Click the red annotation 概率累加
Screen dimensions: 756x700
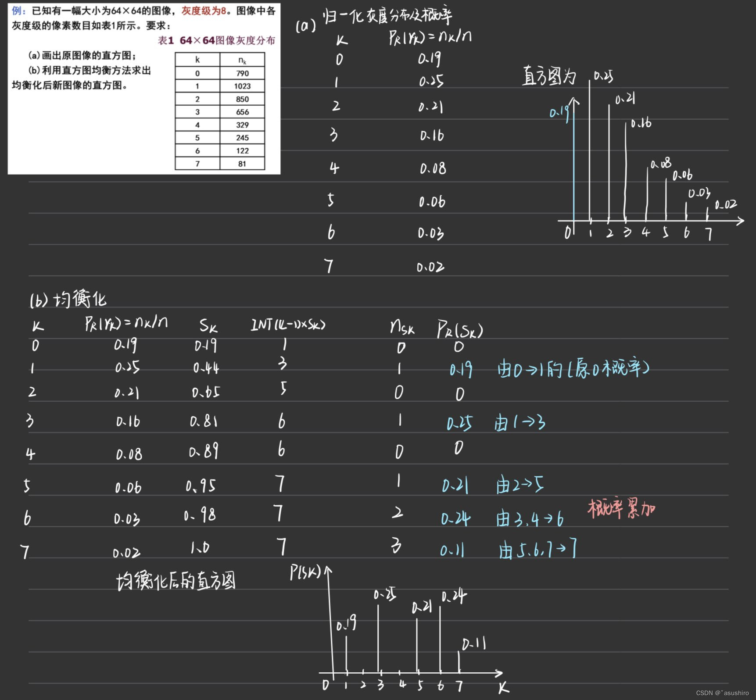pos(621,509)
